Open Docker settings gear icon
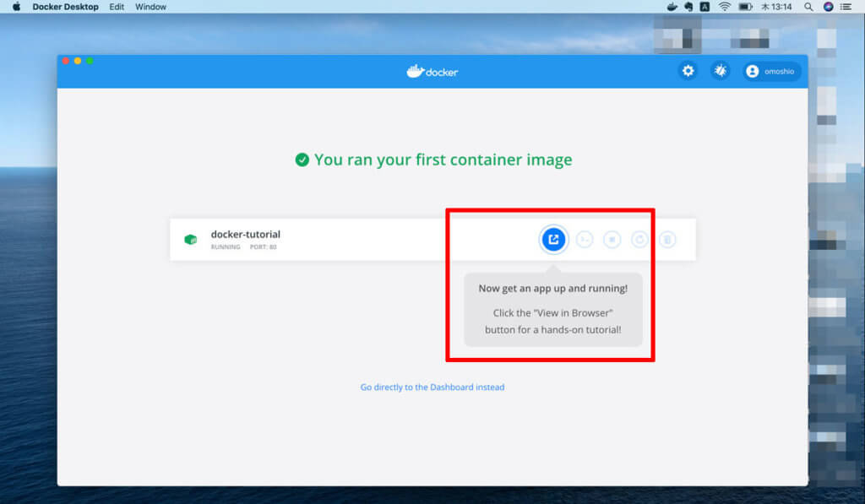 tap(688, 72)
